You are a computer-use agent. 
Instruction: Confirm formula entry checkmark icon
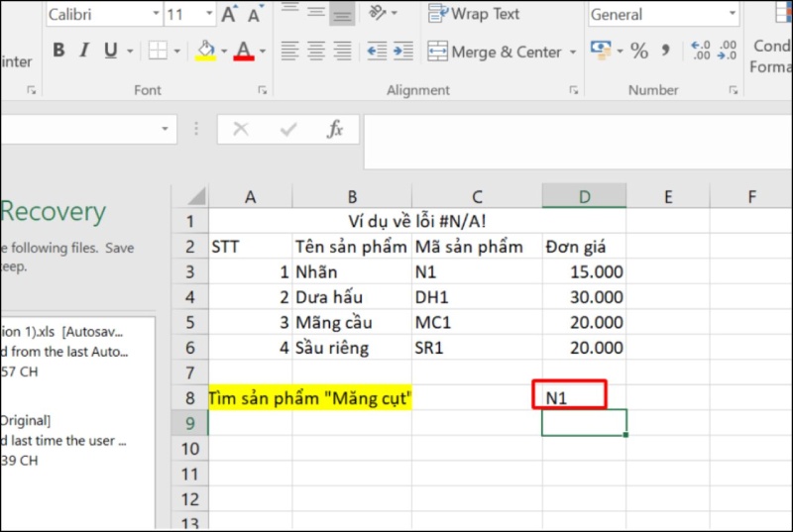(x=288, y=130)
